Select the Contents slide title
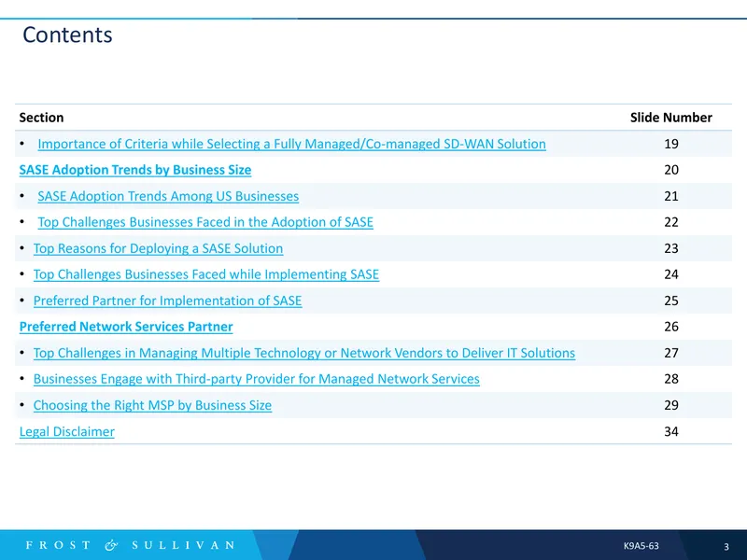The height and width of the screenshot is (560, 747). click(x=67, y=35)
